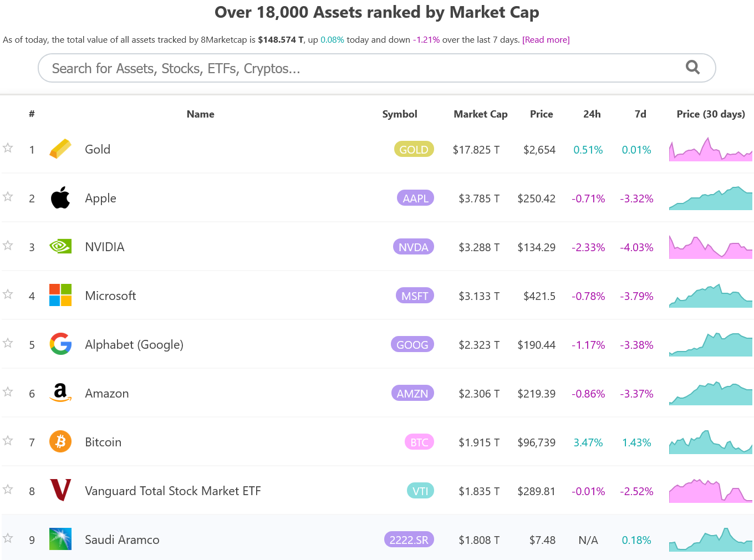Click the AAPL symbol badge

pyautogui.click(x=415, y=198)
